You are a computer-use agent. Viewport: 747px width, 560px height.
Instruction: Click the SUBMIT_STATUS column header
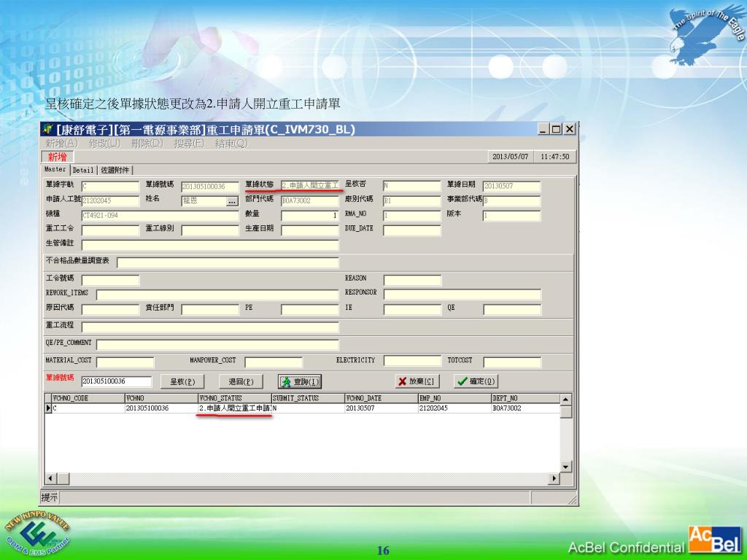308,399
